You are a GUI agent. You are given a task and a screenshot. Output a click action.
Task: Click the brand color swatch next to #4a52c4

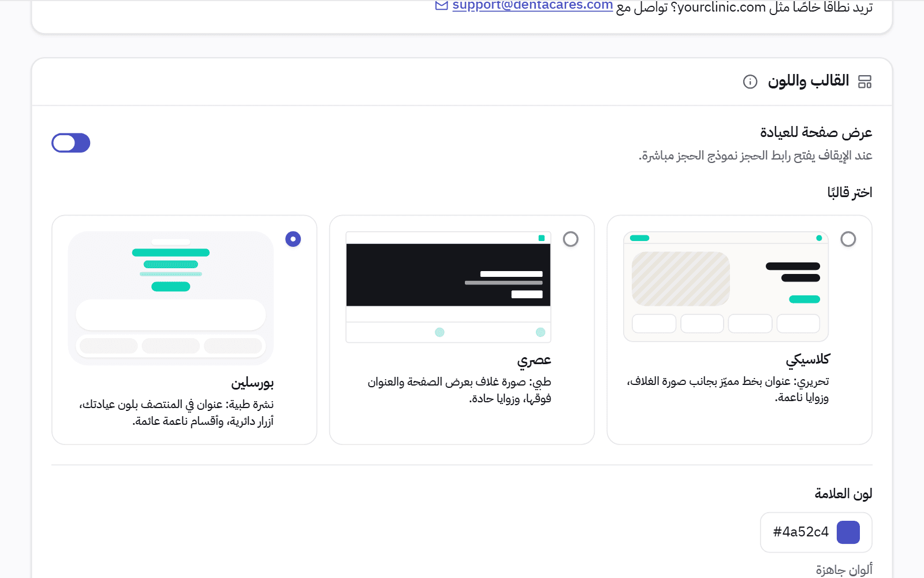point(848,532)
